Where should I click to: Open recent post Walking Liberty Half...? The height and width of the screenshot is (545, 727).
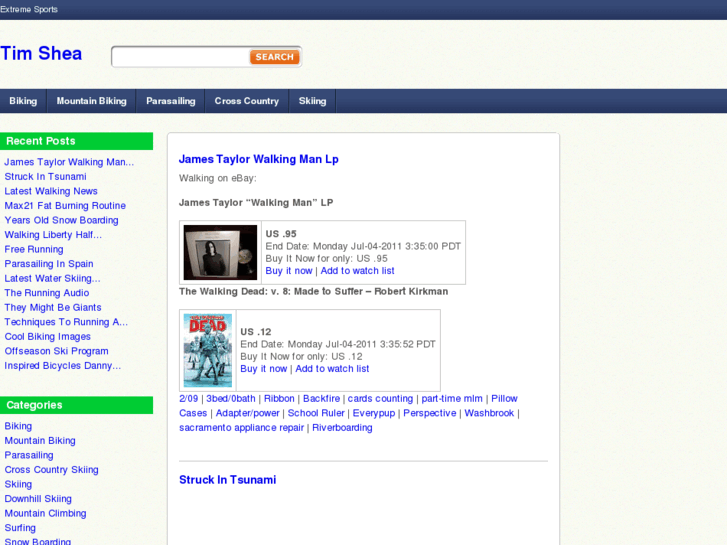click(x=53, y=235)
